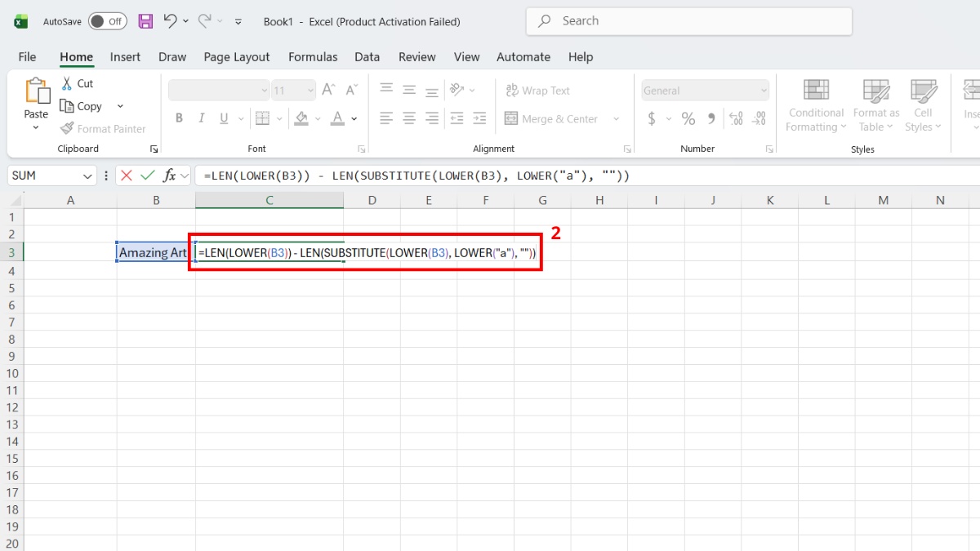Apply Comma Style formatting

tap(711, 118)
